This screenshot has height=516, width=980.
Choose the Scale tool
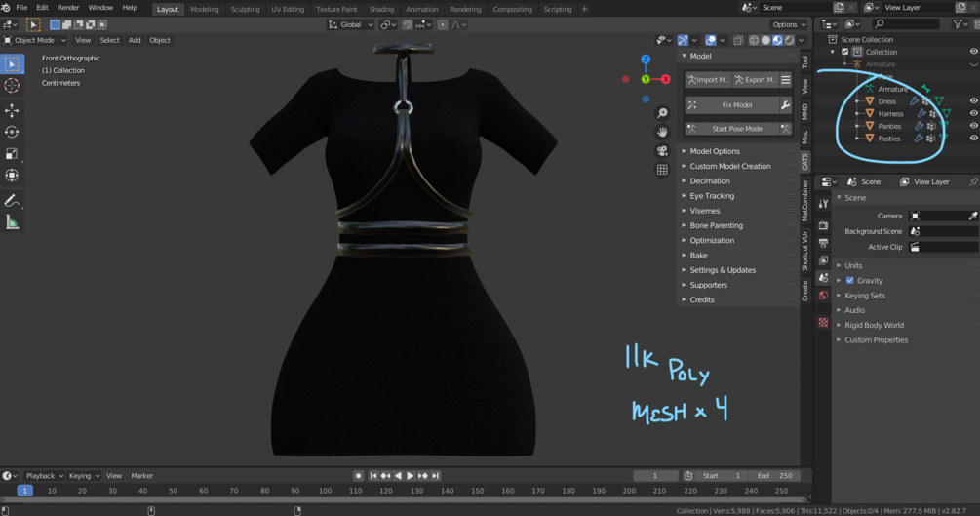[12, 154]
